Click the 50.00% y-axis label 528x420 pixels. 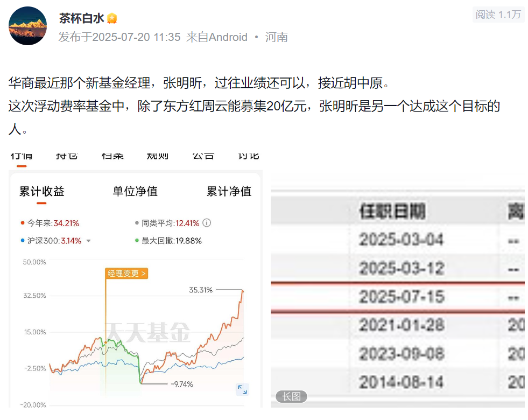tap(34, 262)
